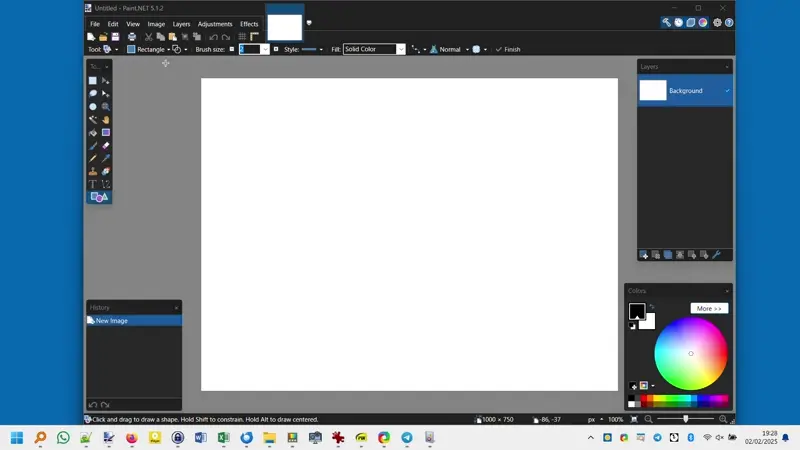800x450 pixels.
Task: Click the More >> button in Colors
Action: point(709,309)
